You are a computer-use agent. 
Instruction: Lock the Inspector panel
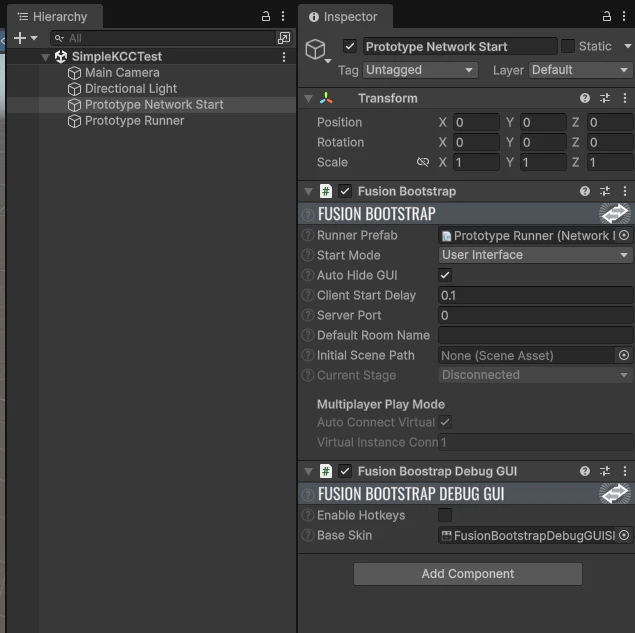click(x=607, y=16)
